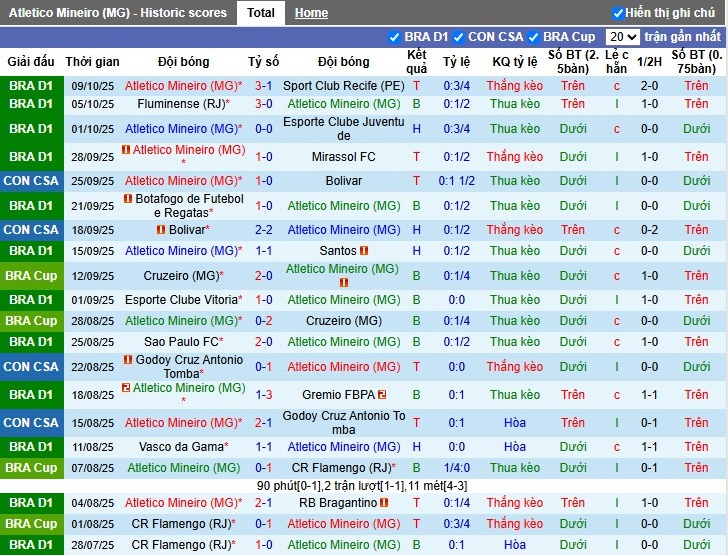
Task: Open Sport Club Recife (PE) team link
Action: pos(343,86)
